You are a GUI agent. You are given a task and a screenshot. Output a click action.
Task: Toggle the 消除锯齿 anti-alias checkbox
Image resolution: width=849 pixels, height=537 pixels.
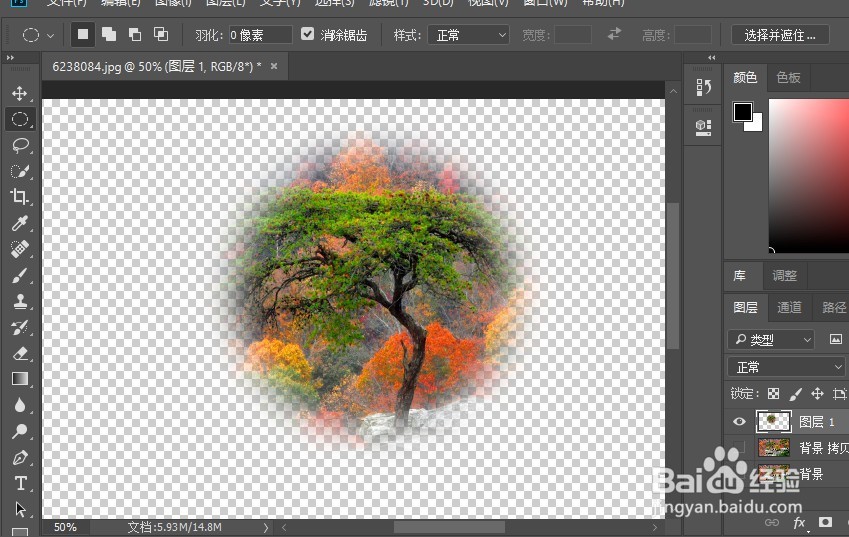click(308, 34)
